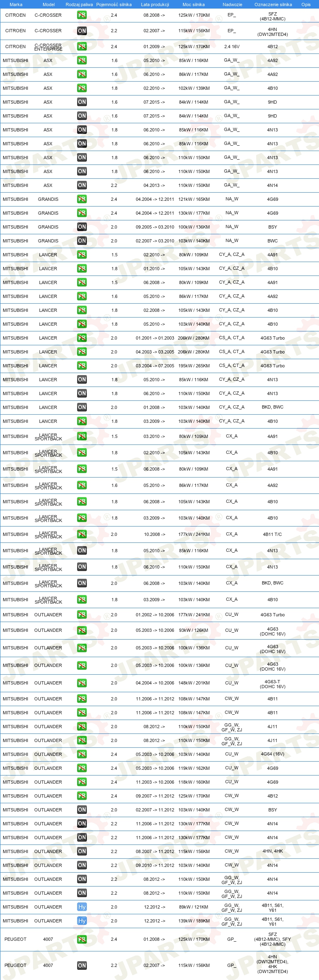Viewport: 319px width, 980px height.
Task: Click petrol icon in Outlander 4G63 Turbo row
Action: pyautogui.click(x=82, y=615)
